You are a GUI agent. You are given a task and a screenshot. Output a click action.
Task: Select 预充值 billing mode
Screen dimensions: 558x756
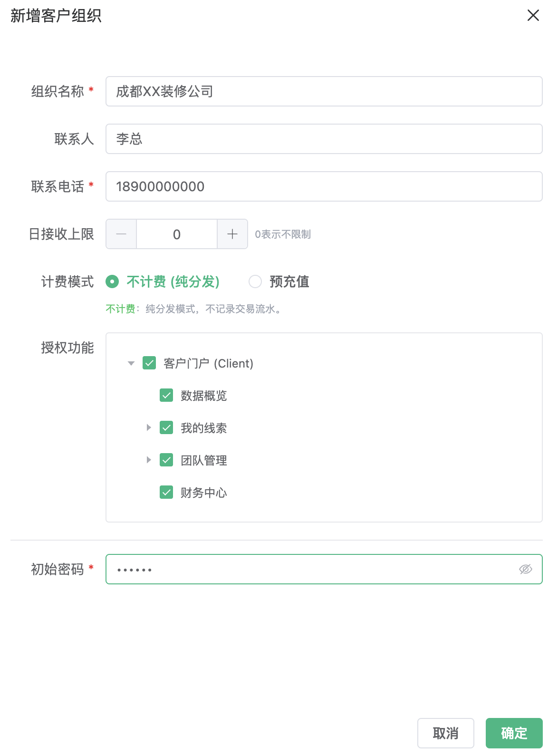tap(255, 281)
